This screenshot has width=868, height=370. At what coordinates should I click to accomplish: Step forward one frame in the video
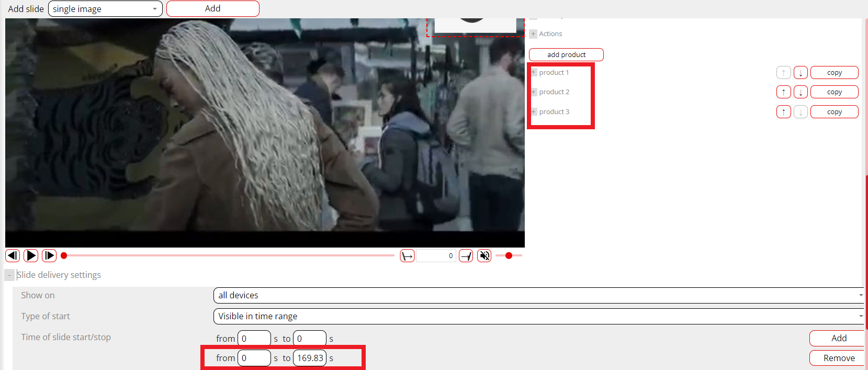point(49,255)
